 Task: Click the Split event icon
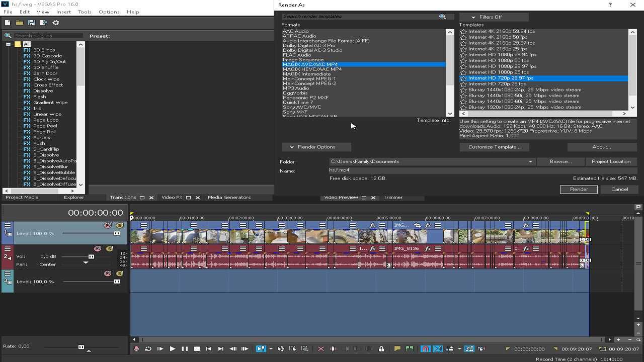[x=333, y=349]
